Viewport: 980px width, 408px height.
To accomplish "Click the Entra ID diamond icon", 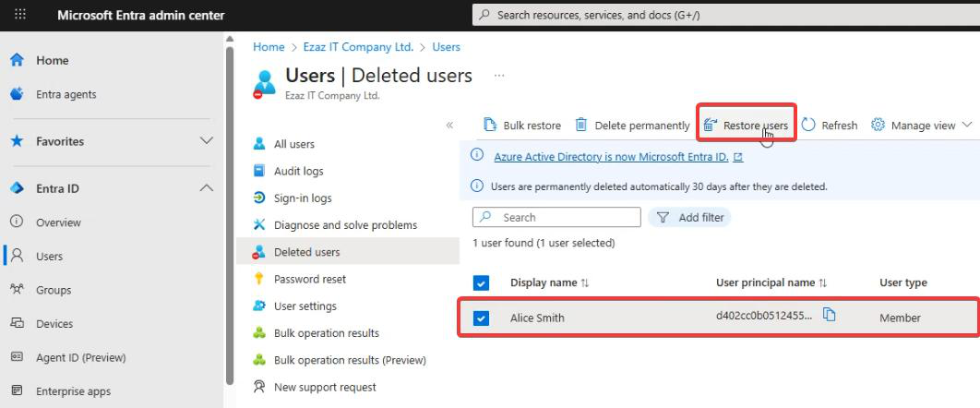I will coord(17,188).
